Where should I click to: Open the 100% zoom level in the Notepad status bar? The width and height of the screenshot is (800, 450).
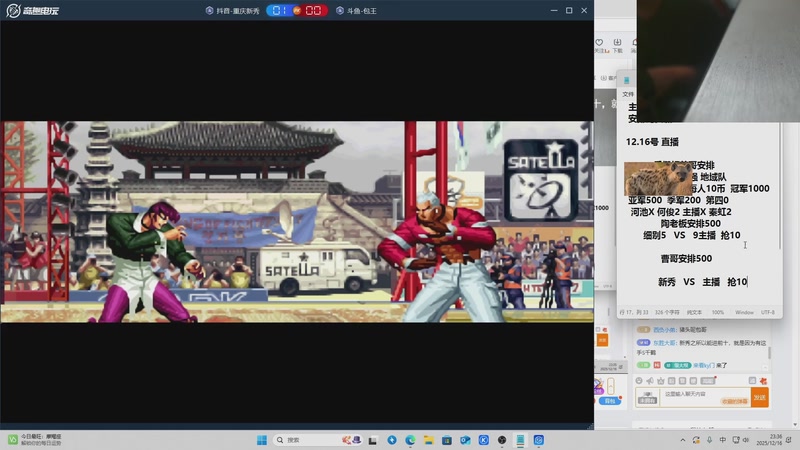coord(718,312)
